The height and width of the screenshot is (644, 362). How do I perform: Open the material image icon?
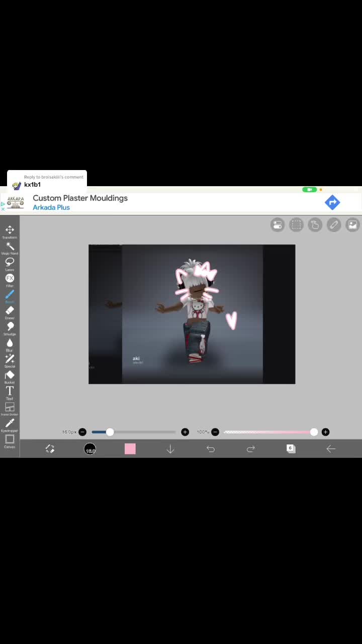pyautogui.click(x=352, y=225)
